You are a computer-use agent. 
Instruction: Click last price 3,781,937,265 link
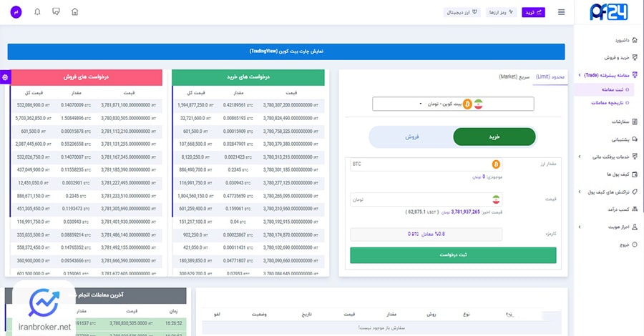click(x=465, y=212)
